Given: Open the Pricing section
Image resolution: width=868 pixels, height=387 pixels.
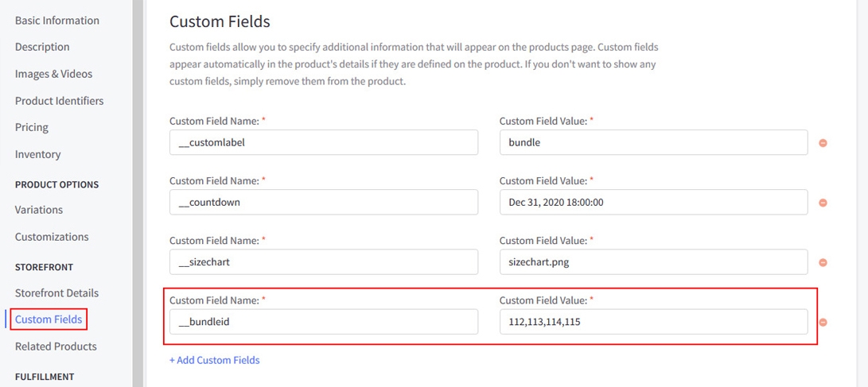Looking at the screenshot, I should pos(32,127).
